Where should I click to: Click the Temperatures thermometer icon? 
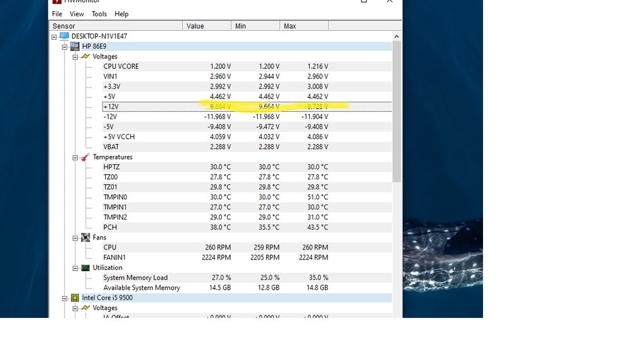[86, 156]
